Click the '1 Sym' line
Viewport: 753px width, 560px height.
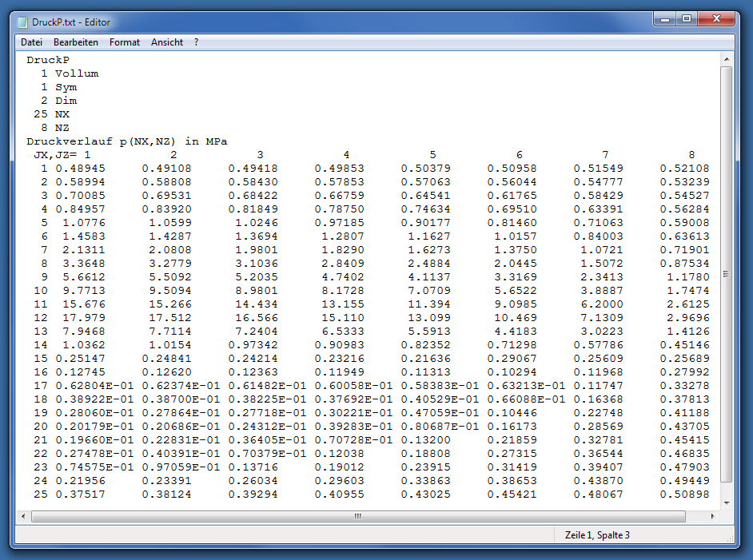[59, 87]
